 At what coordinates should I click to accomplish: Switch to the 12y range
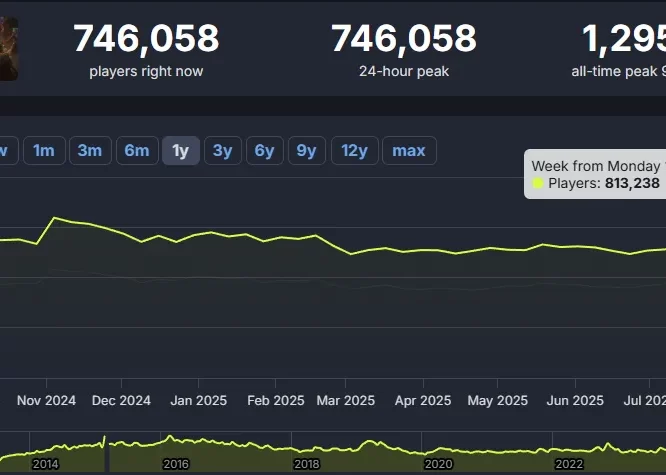(354, 151)
